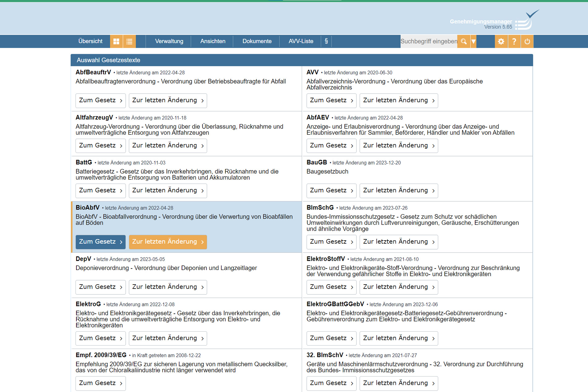Switch to the list view icon
Screen dimensions: 588x392
pyautogui.click(x=129, y=41)
